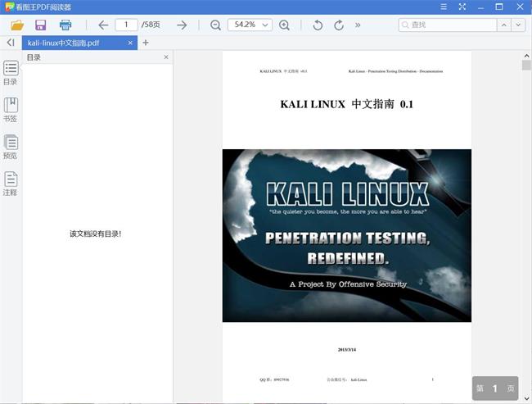
Task: Maximize the PDF reader window
Action: click(x=499, y=7)
